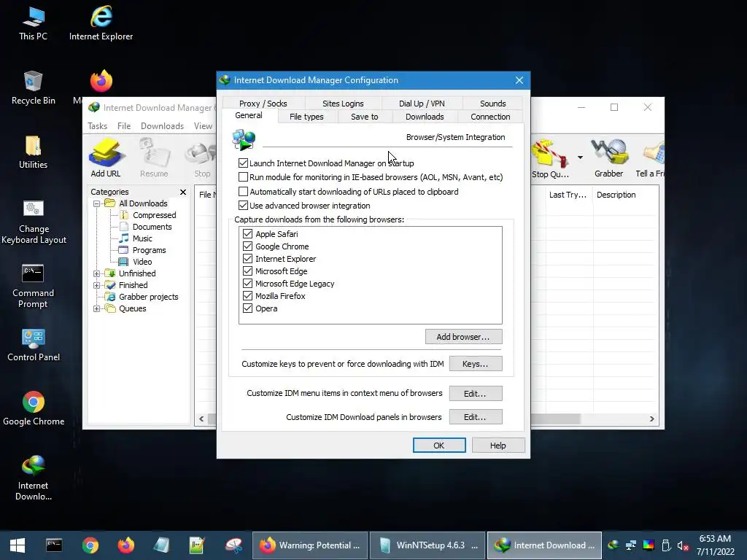This screenshot has height=560, width=747.
Task: Select the Grabber projects category
Action: click(x=149, y=297)
